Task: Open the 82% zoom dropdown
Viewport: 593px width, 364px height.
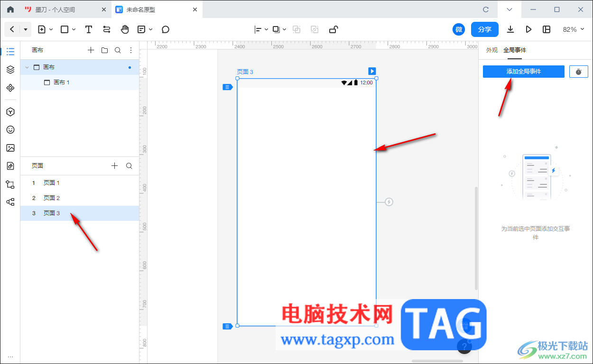Action: pos(574,29)
